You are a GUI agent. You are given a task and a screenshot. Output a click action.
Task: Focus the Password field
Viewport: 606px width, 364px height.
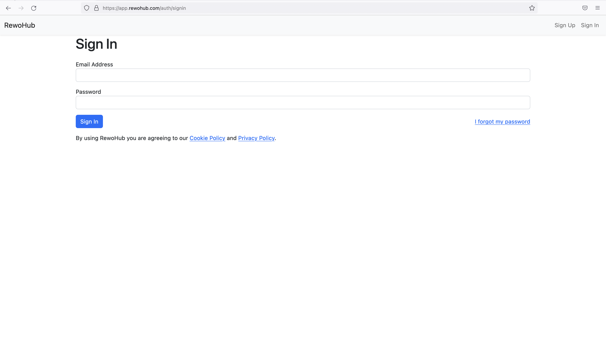coord(303,103)
